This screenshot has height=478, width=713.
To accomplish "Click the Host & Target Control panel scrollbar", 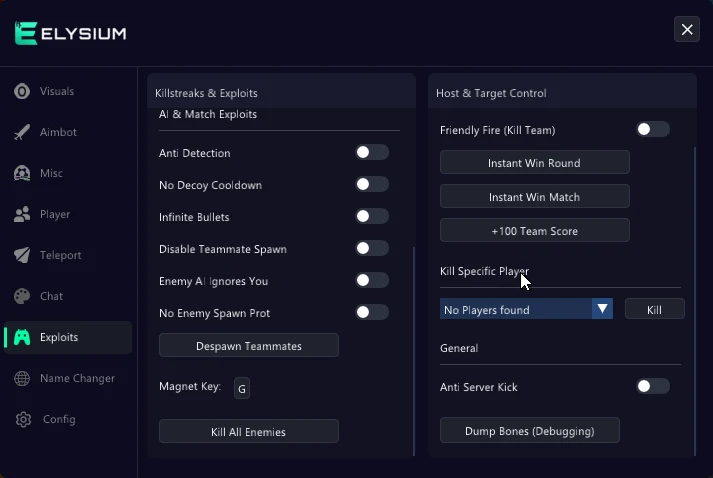I will 695,300.
